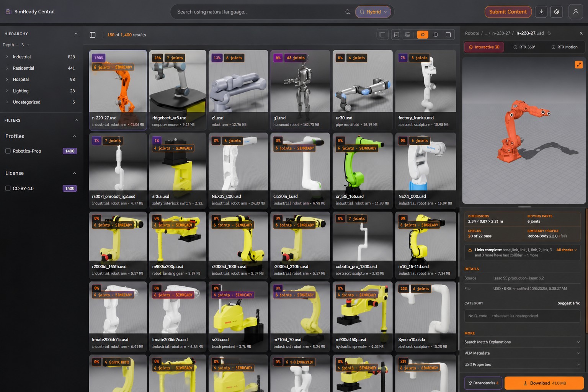588x392 pixels.
Task: Expand the 3D viewer to fullscreen
Action: tap(579, 65)
